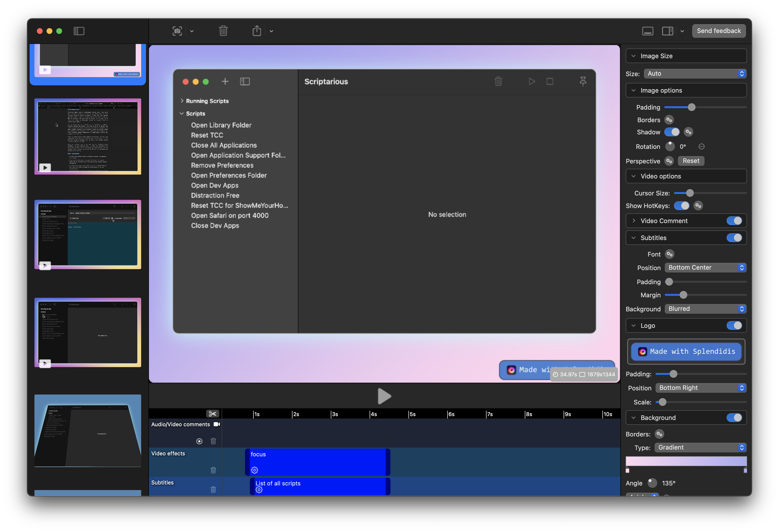This screenshot has height=532, width=779.
Task: Click the screenshot capture icon in the toolbar
Action: 177,31
